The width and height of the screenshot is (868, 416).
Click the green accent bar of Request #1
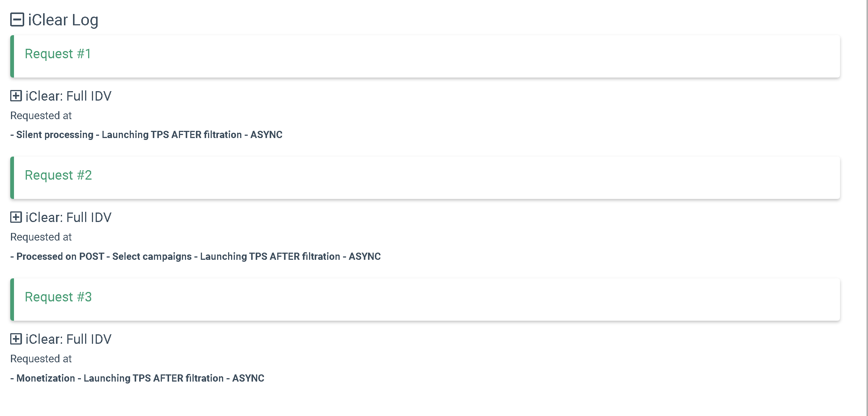pos(12,56)
